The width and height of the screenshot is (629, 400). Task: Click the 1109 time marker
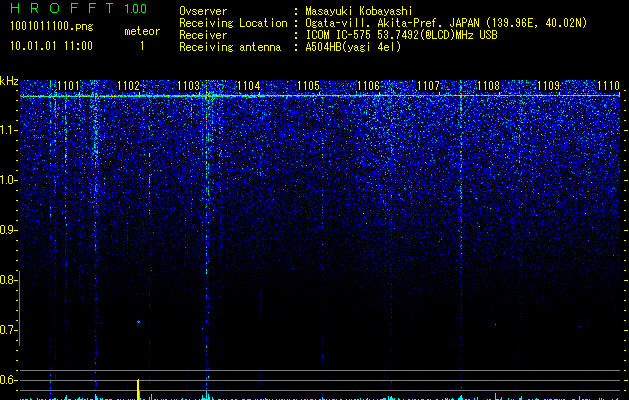548,85
